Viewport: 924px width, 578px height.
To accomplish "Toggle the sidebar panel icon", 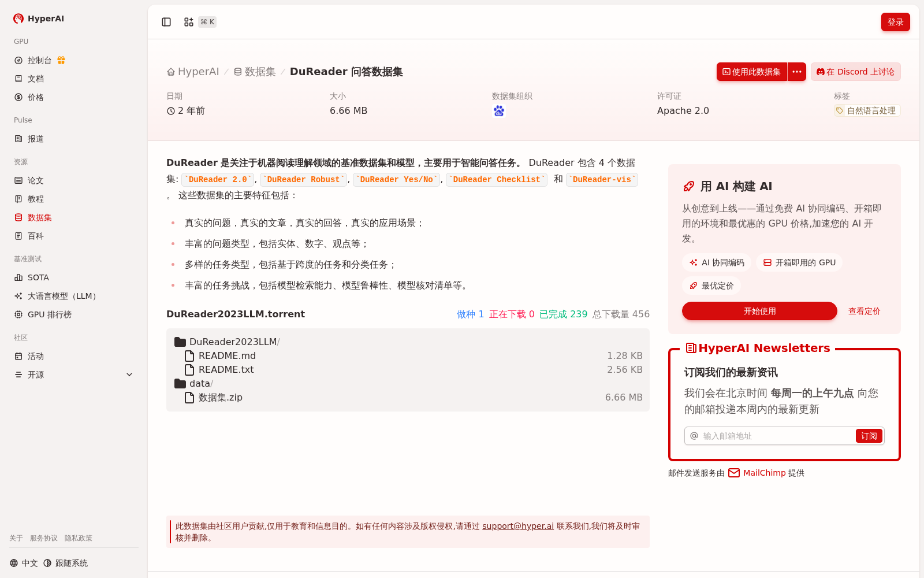I will pos(166,22).
